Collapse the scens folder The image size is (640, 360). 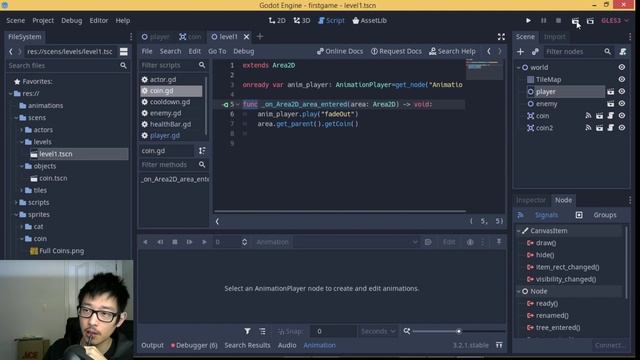point(16,118)
